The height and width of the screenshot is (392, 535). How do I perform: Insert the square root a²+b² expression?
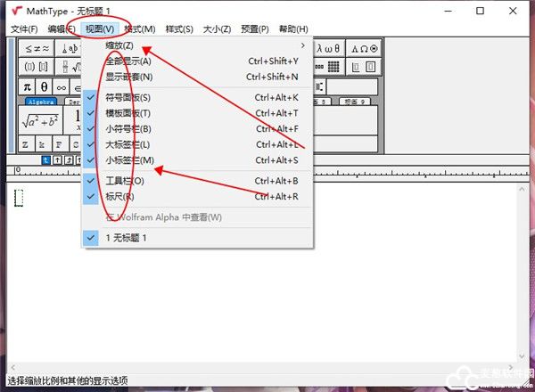click(x=40, y=120)
